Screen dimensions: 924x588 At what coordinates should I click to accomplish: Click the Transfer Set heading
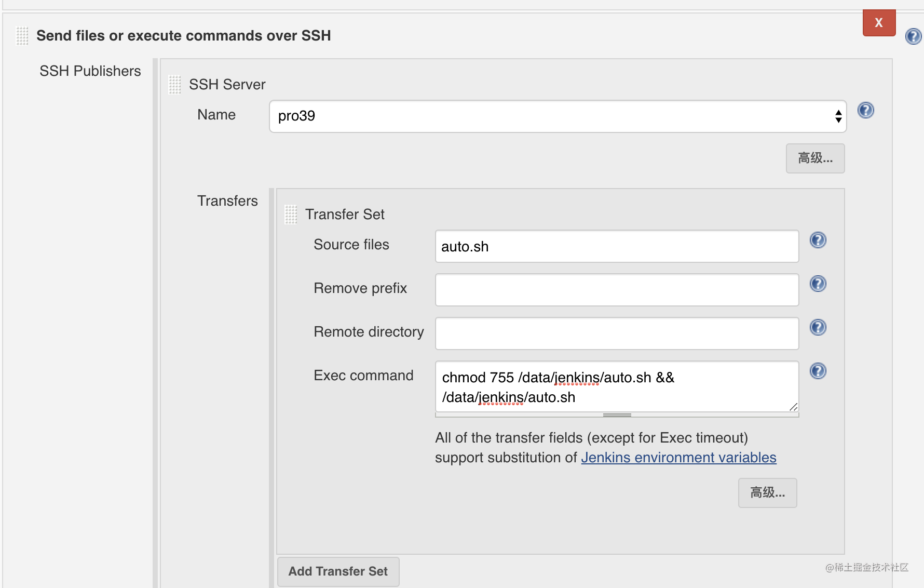pyautogui.click(x=345, y=215)
